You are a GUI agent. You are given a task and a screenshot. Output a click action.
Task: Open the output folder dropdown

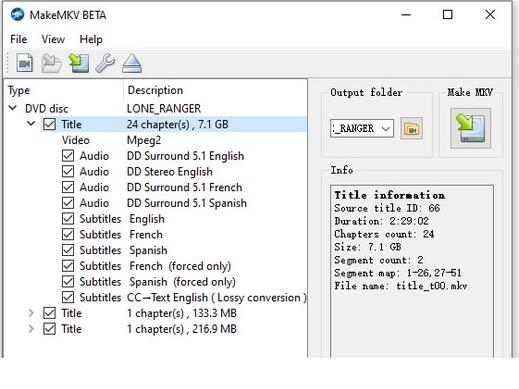386,129
